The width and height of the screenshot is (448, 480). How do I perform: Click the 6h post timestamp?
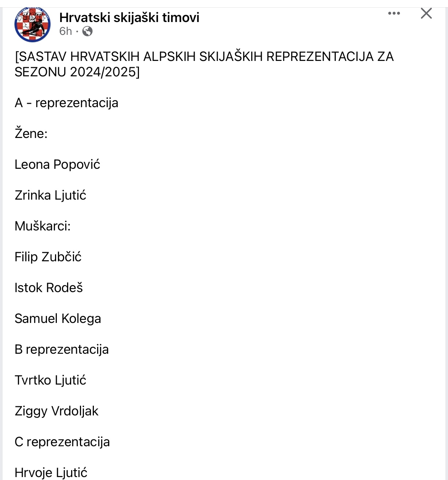66,31
